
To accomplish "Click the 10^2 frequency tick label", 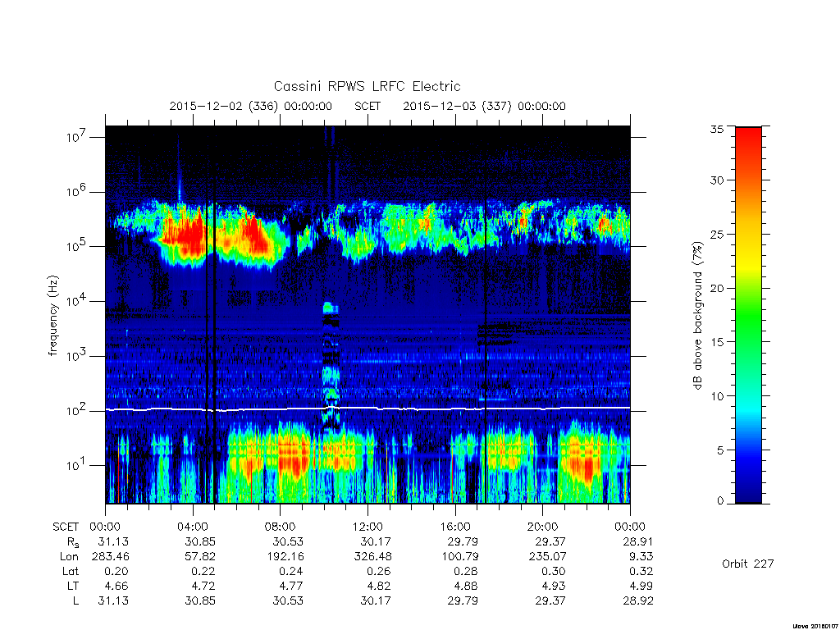I will coord(76,410).
